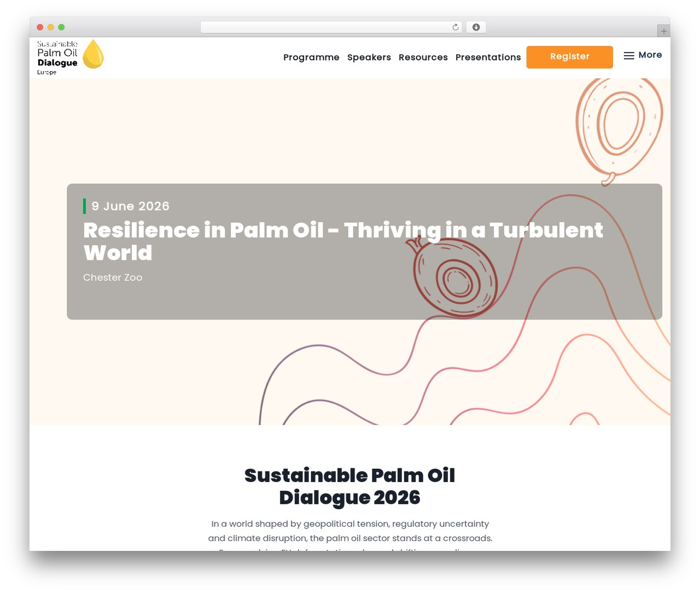This screenshot has height=593, width=700.
Task: Open the More hamburger menu
Action: point(643,55)
